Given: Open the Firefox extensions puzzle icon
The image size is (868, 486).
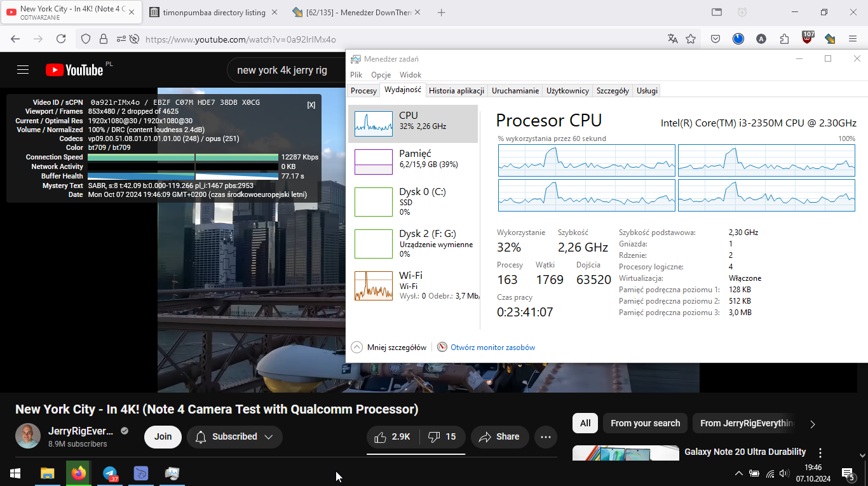Looking at the screenshot, I should pos(784,39).
